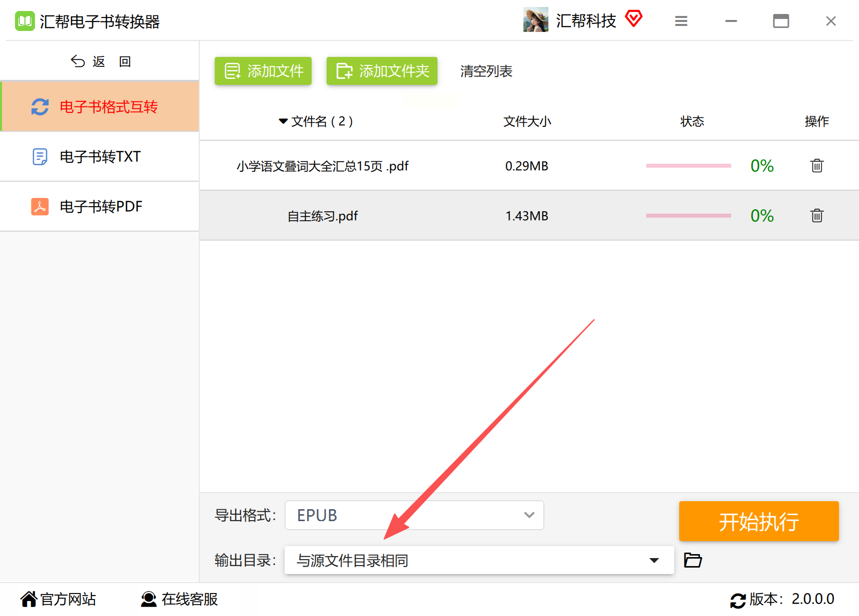The image size is (859, 616).
Task: Open the output folder browse icon
Action: click(693, 560)
